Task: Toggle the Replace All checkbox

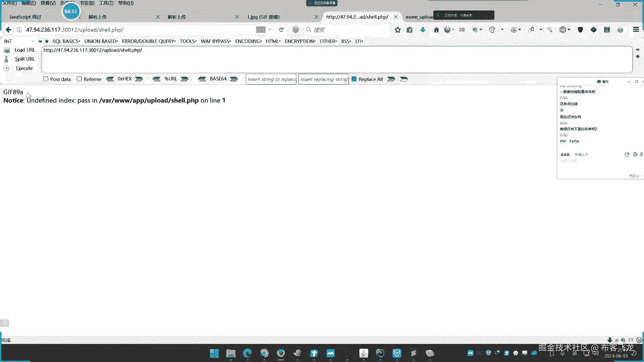Action: (x=354, y=79)
